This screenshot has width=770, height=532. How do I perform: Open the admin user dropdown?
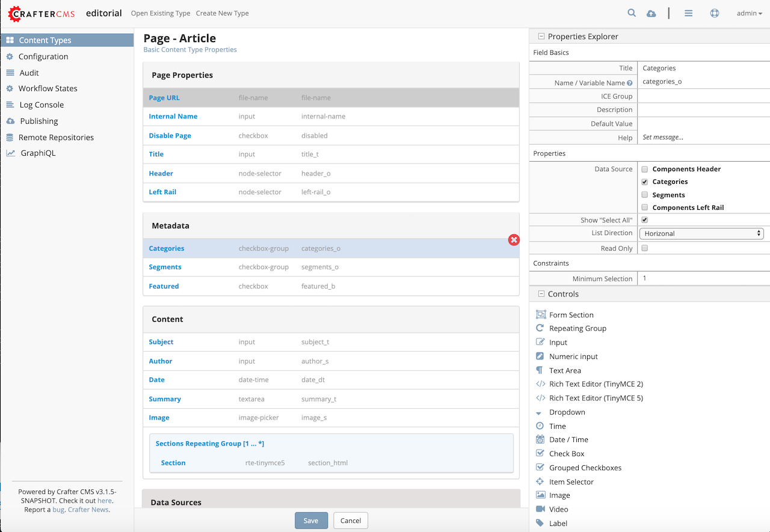(750, 13)
